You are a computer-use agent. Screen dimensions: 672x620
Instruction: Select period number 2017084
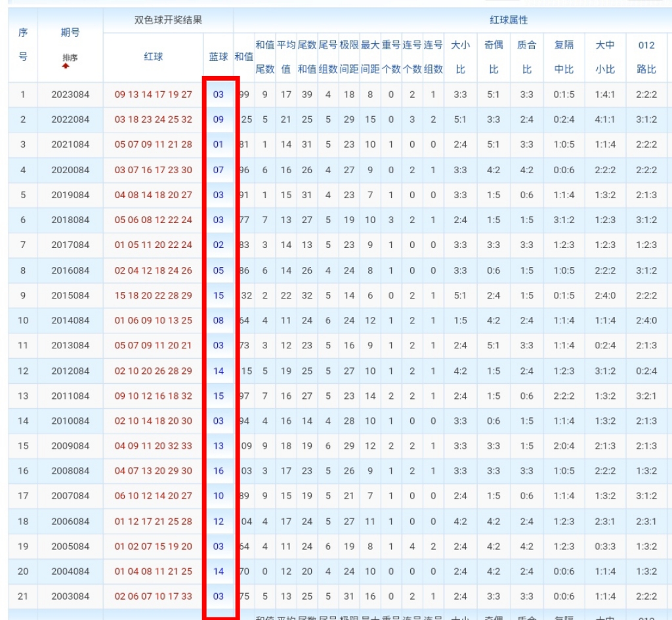coord(70,245)
